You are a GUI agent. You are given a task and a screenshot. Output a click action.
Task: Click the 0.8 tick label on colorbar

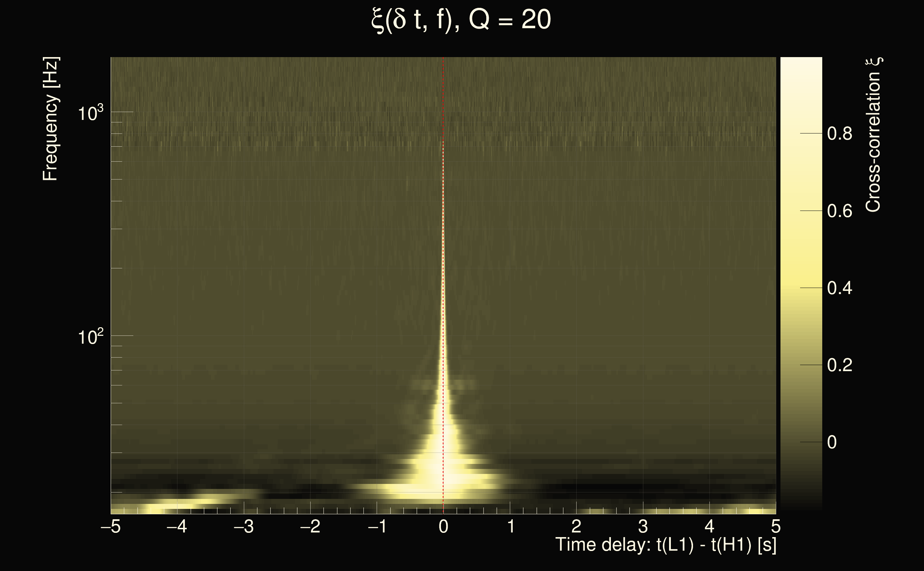[839, 134]
